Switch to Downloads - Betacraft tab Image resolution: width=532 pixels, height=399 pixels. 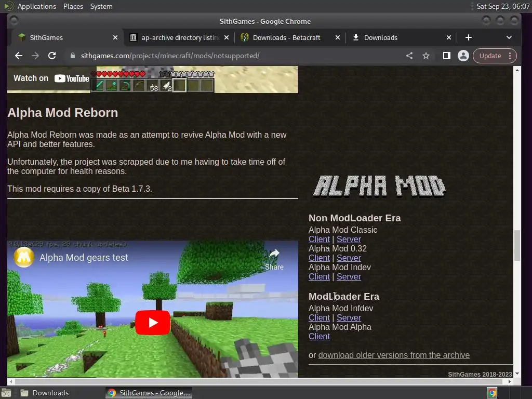pos(291,37)
